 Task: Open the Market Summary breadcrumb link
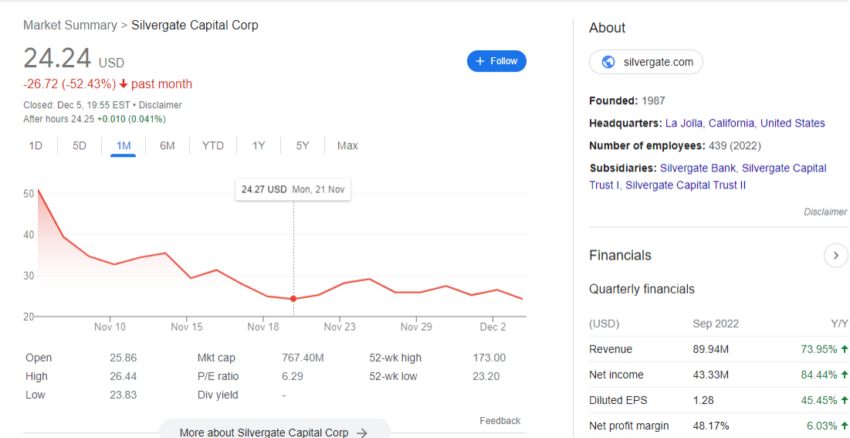[x=70, y=25]
